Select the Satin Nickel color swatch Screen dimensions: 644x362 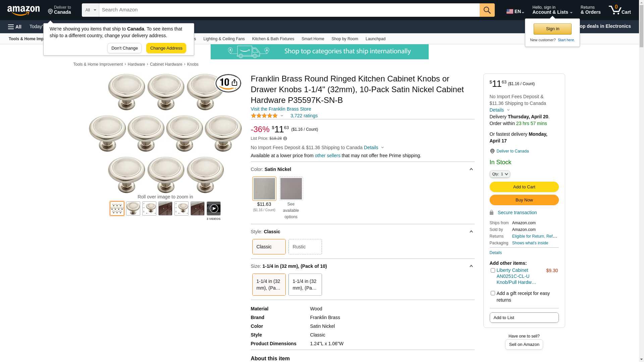[264, 189]
